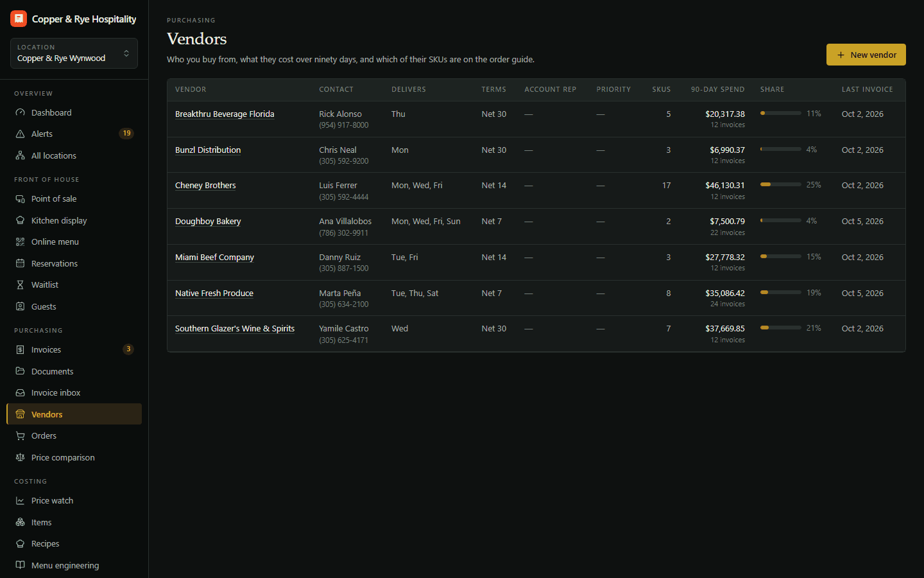View Southern Glazer's Wine & Spirits vendor
The width and height of the screenshot is (924, 578).
point(235,328)
